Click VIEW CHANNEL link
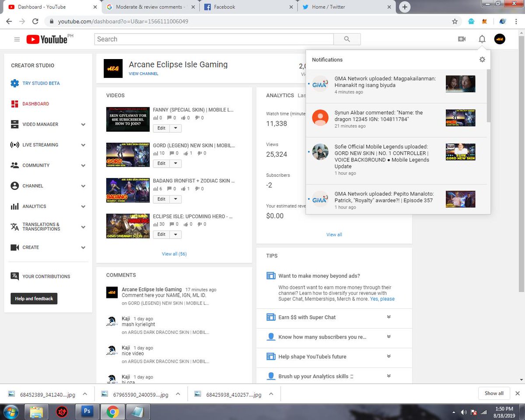This screenshot has height=420, width=525. pyautogui.click(x=143, y=74)
